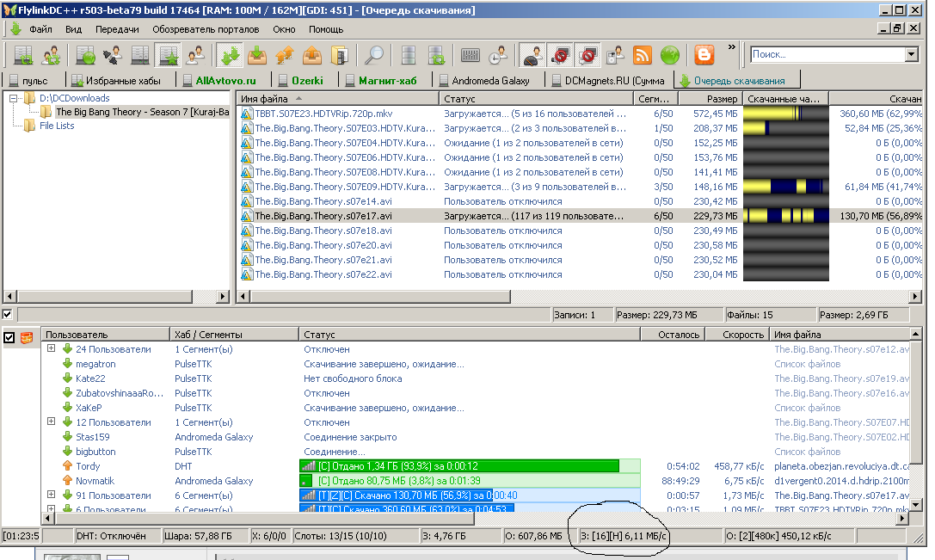The width and height of the screenshot is (935, 560).
Task: Click the first hub connect toolbar icon
Action: coord(23,56)
